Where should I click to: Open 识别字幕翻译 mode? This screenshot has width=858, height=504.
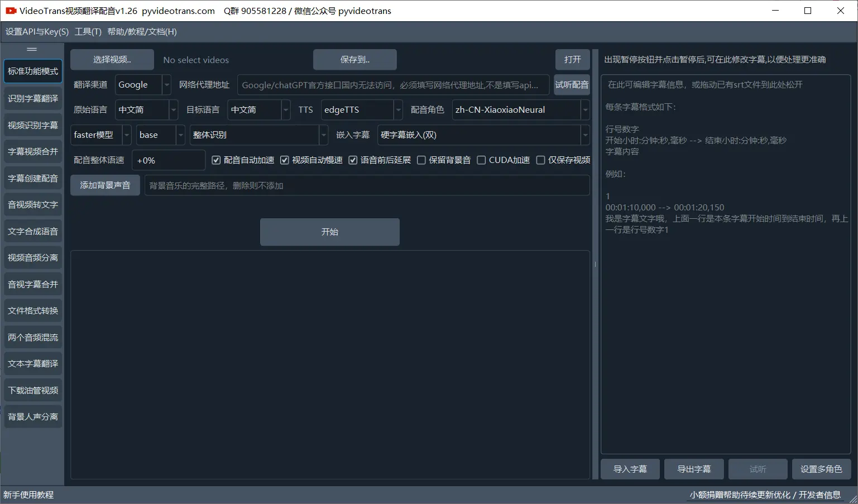[x=33, y=99]
